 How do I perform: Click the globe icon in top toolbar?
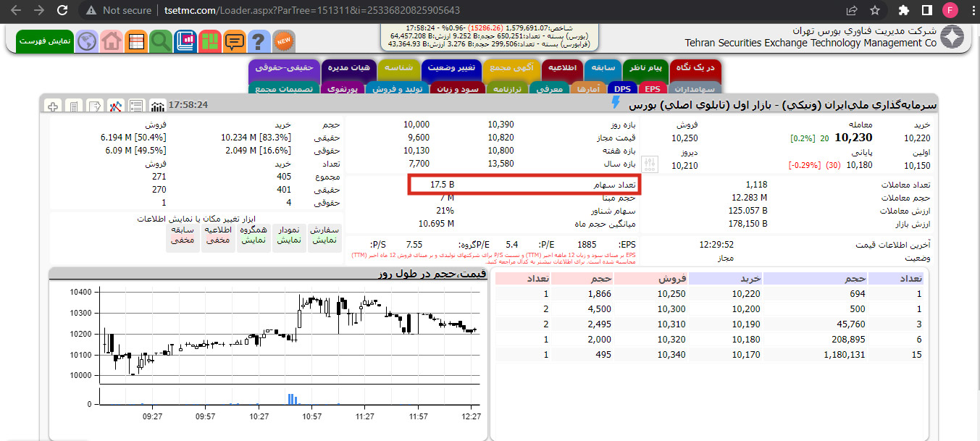(87, 41)
